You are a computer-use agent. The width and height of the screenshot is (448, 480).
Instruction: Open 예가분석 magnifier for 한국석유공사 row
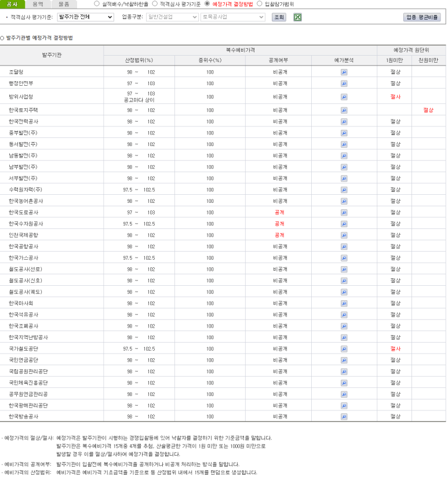tap(344, 315)
